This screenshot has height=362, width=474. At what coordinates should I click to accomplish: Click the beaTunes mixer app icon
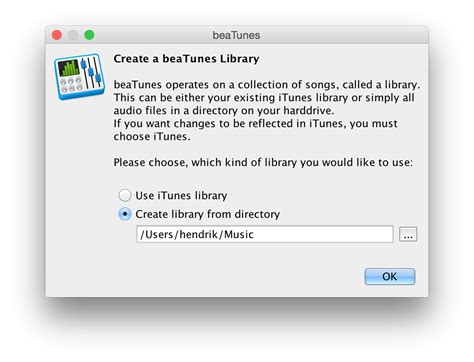[x=79, y=76]
